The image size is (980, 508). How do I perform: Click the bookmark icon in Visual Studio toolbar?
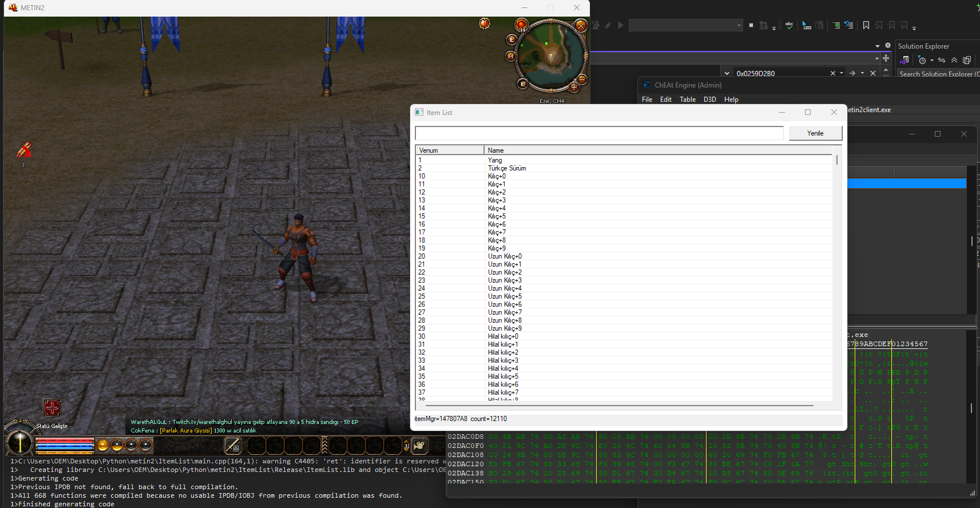pos(866,25)
